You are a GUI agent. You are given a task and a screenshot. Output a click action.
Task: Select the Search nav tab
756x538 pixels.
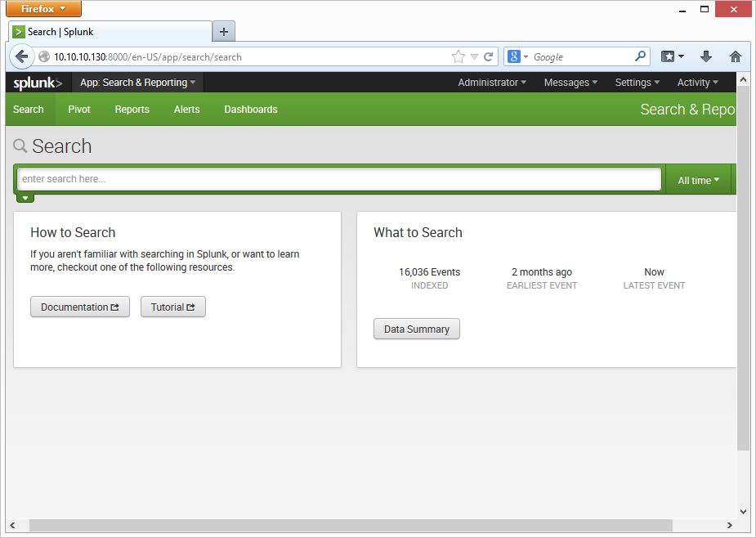(29, 110)
